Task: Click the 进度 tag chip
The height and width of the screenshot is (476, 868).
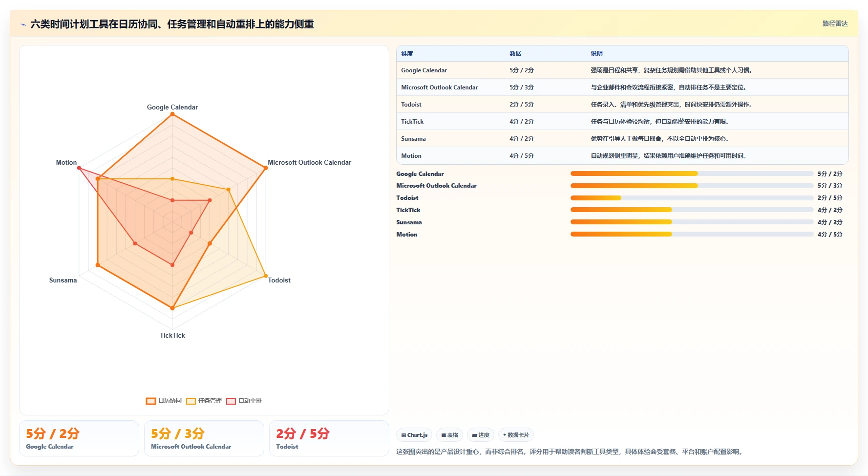Action: click(481, 435)
